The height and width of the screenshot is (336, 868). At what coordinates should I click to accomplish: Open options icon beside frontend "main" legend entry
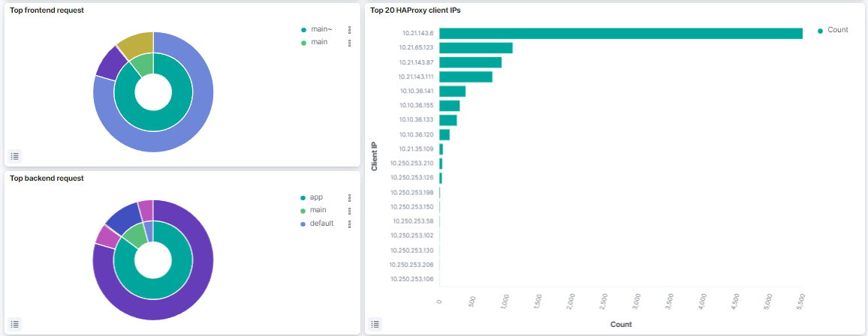349,43
